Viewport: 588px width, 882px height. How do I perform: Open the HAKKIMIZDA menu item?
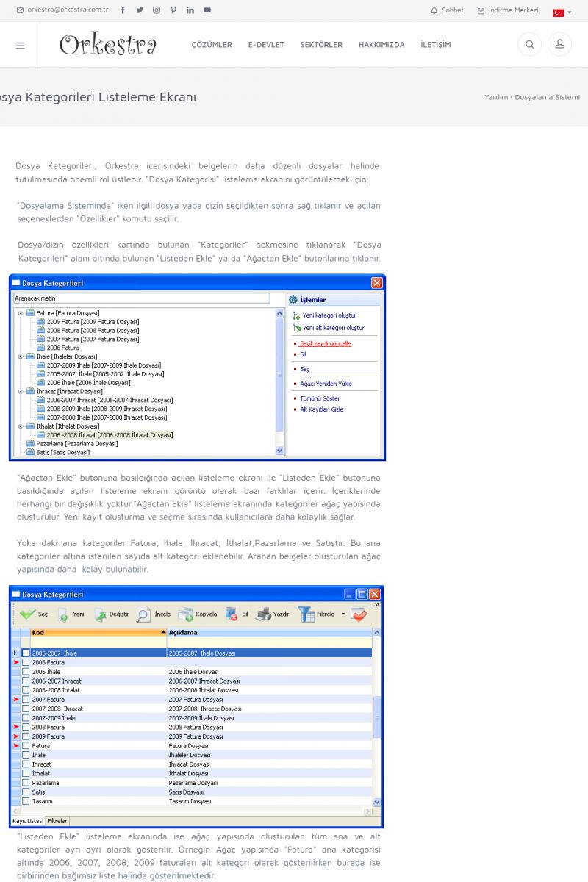[381, 45]
